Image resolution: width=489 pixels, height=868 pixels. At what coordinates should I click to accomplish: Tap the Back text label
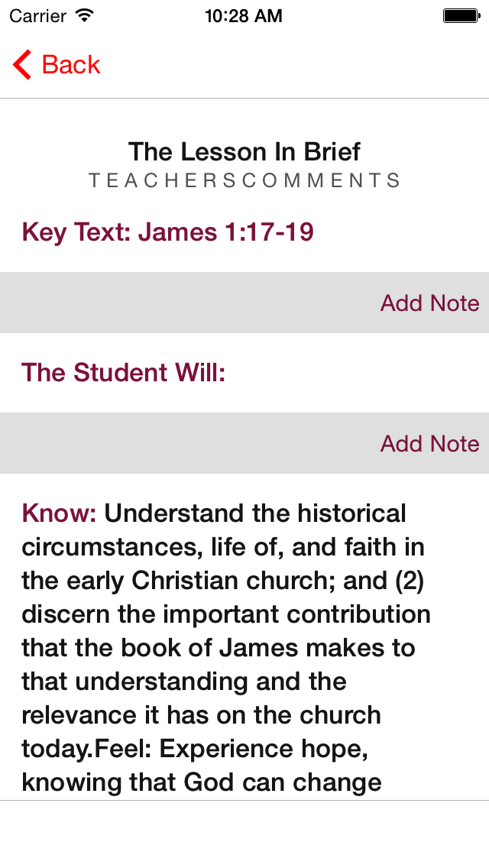[71, 65]
